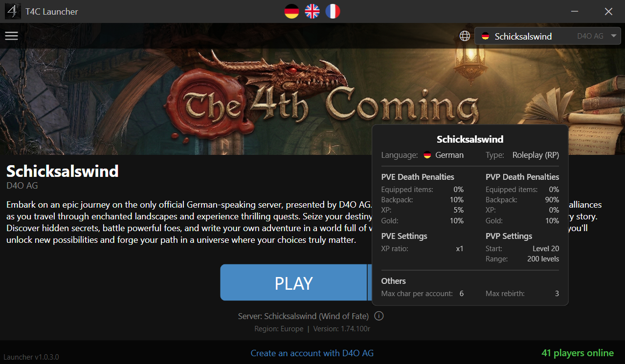Click the info icon next to server name
Viewport: 625px width, 364px height.
tap(379, 316)
